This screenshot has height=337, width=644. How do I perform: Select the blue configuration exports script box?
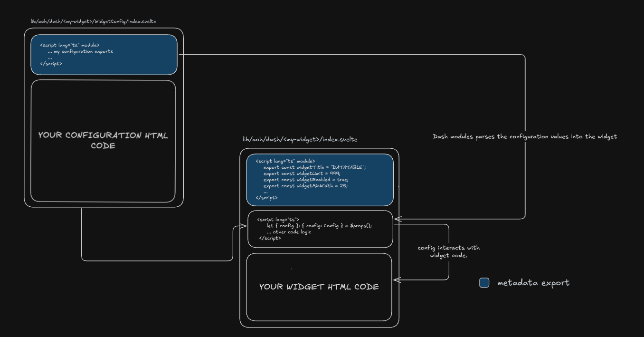[x=104, y=54]
